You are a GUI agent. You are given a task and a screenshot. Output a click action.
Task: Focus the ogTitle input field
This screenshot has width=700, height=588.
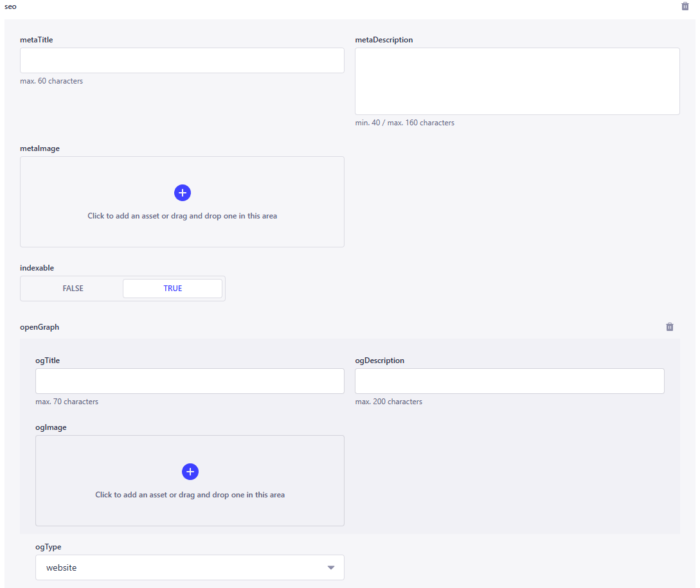tap(190, 381)
